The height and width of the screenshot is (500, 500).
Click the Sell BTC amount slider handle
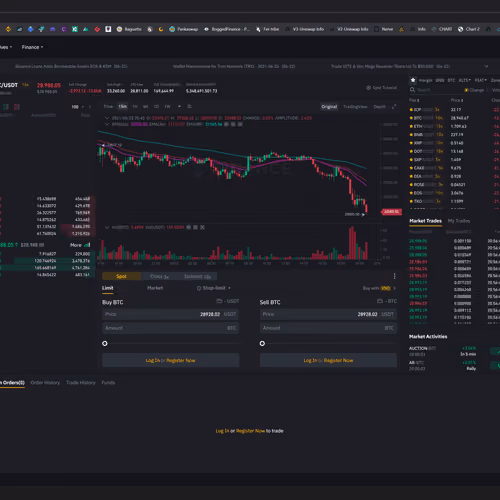(262, 343)
